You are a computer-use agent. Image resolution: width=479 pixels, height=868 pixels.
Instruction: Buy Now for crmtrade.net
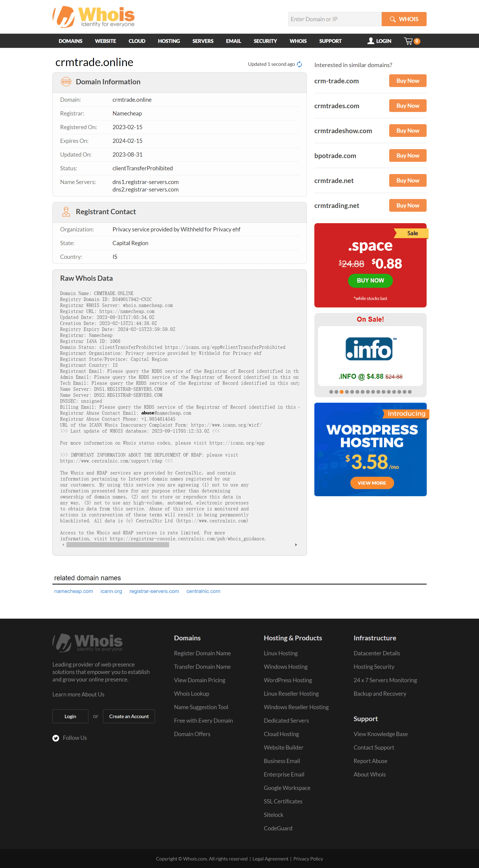coord(408,181)
